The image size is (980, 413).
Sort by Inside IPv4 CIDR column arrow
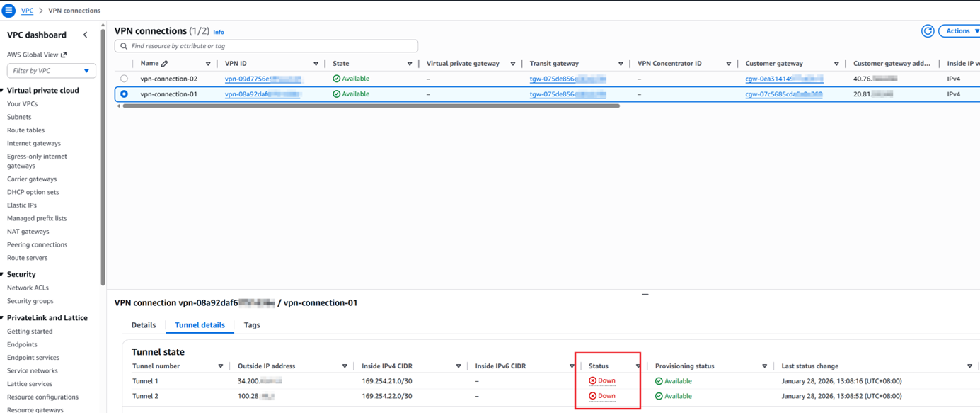(459, 366)
